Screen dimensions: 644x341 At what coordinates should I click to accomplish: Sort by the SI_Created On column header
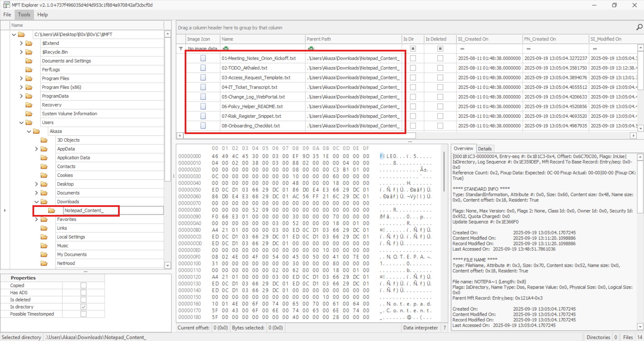(x=489, y=39)
